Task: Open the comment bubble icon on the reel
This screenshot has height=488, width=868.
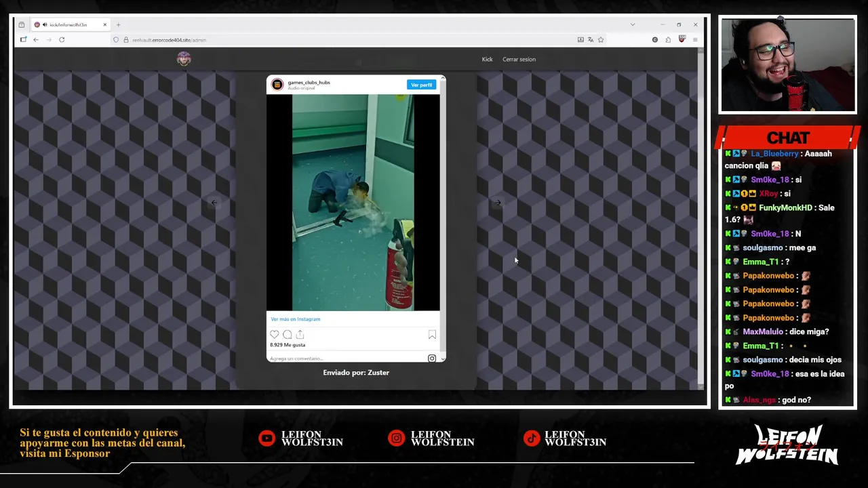Action: tap(288, 334)
